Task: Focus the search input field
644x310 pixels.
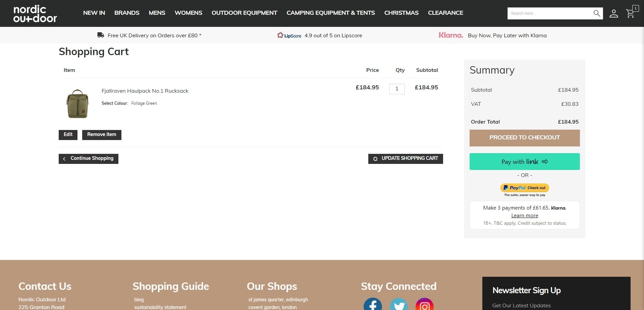Action: point(549,13)
